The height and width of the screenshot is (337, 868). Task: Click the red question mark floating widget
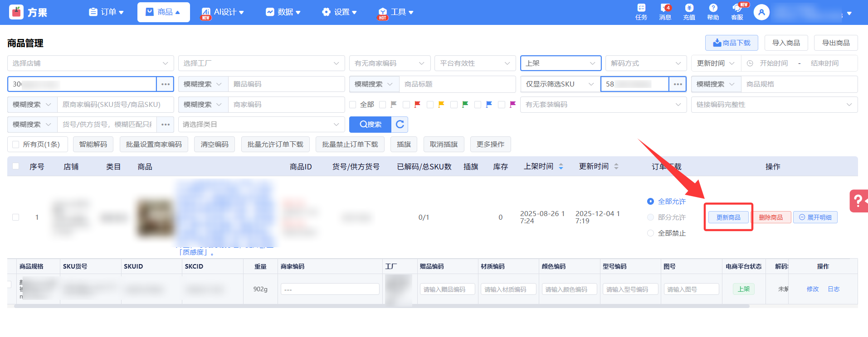tap(858, 201)
